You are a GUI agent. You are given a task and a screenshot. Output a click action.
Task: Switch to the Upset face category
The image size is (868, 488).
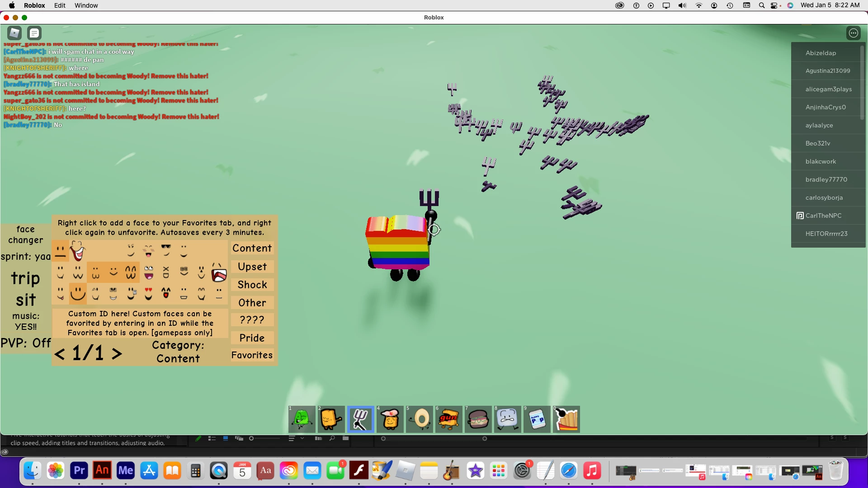[252, 267]
